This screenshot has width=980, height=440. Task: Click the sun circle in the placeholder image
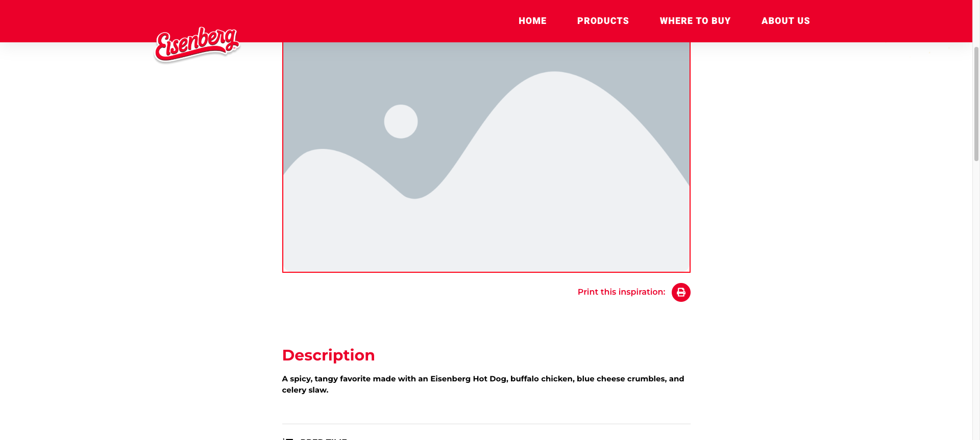click(401, 121)
